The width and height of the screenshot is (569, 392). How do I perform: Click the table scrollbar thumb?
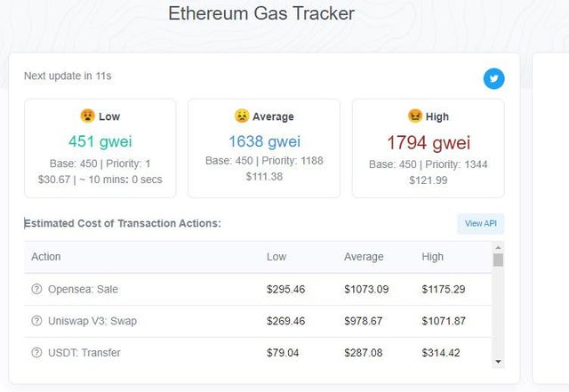tap(498, 260)
